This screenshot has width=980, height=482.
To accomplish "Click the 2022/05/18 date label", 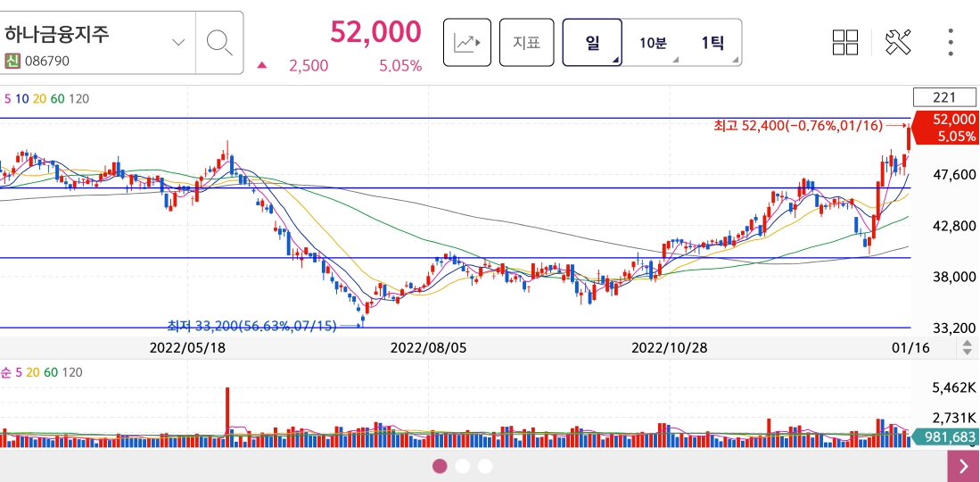I will (187, 347).
